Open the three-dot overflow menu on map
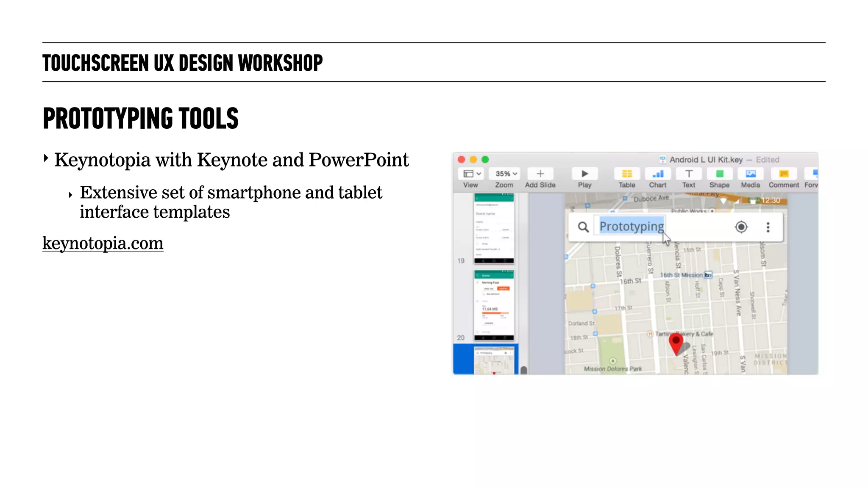This screenshot has width=868, height=487. (768, 227)
